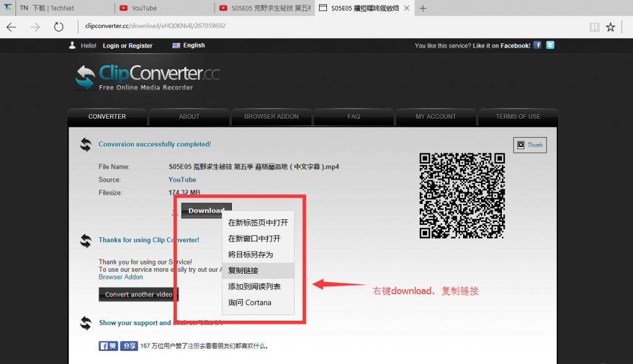Select 询问 Cortana in context menu

point(258,303)
